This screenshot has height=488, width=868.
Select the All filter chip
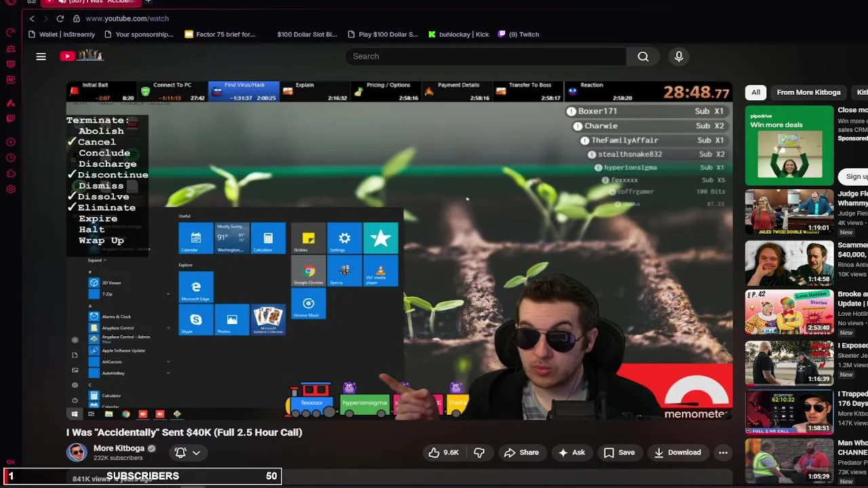click(755, 92)
